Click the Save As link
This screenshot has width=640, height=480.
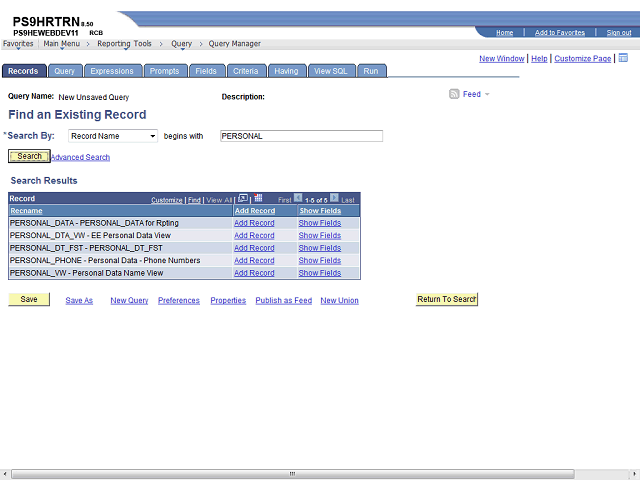(79, 300)
